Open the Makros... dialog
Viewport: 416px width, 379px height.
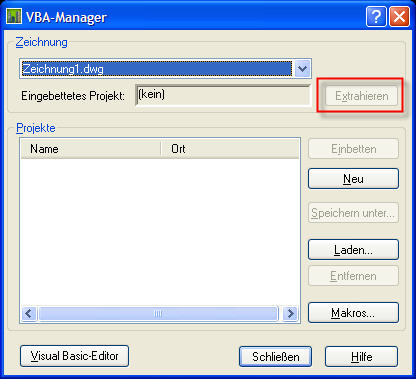click(x=353, y=313)
